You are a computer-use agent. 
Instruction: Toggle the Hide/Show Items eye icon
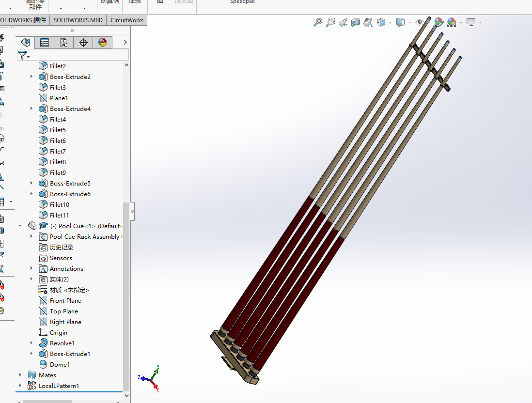point(420,22)
